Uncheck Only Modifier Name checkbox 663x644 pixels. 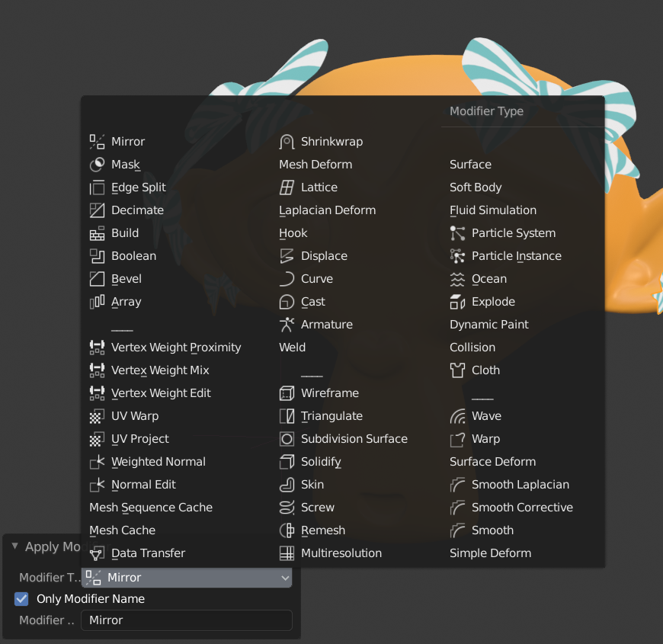coord(21,599)
